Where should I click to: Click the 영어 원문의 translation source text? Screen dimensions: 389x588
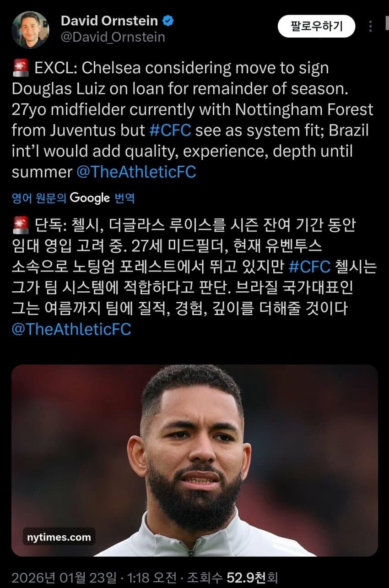[39, 198]
